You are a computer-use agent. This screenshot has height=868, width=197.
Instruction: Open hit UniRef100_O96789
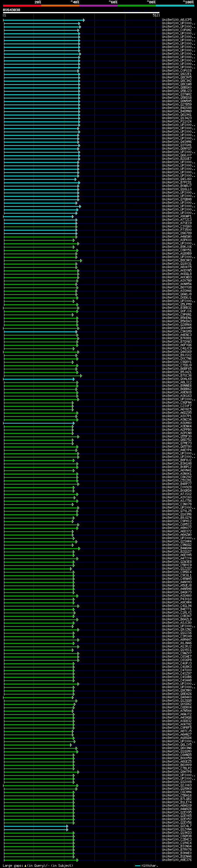click(x=177, y=233)
